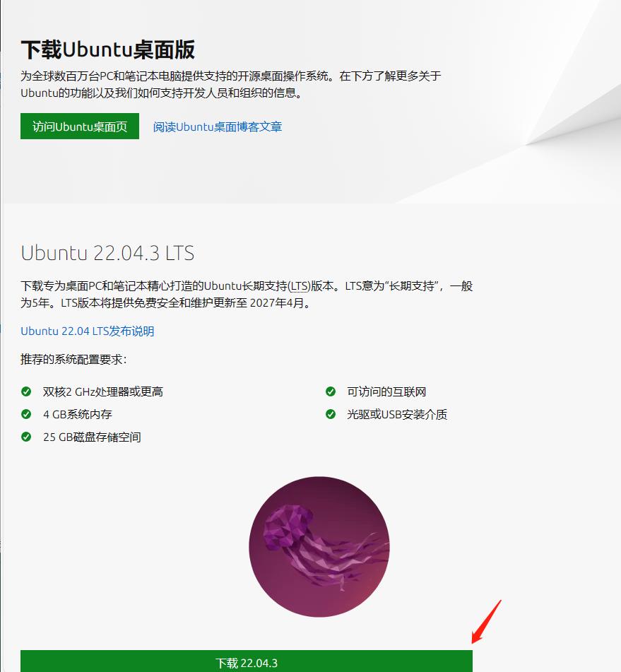This screenshot has height=672, width=621.
Task: Open the 阅读Ubuntu桌面博客文章 link
Action: click(x=218, y=127)
